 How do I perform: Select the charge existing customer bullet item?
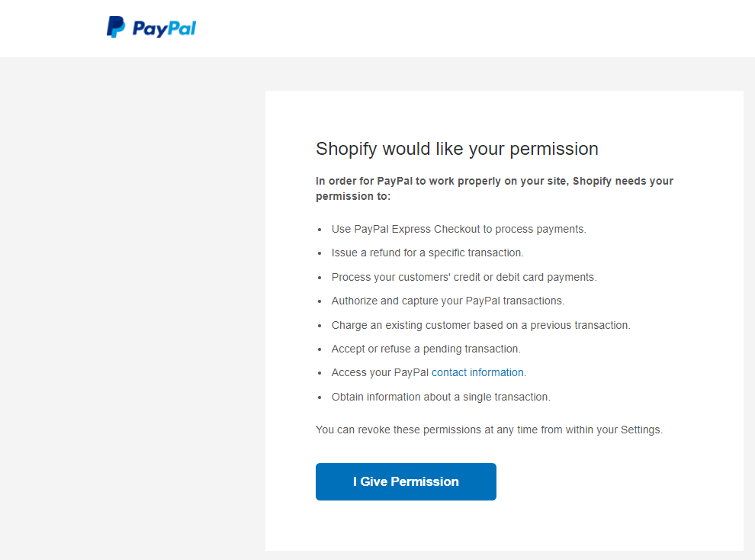point(480,324)
